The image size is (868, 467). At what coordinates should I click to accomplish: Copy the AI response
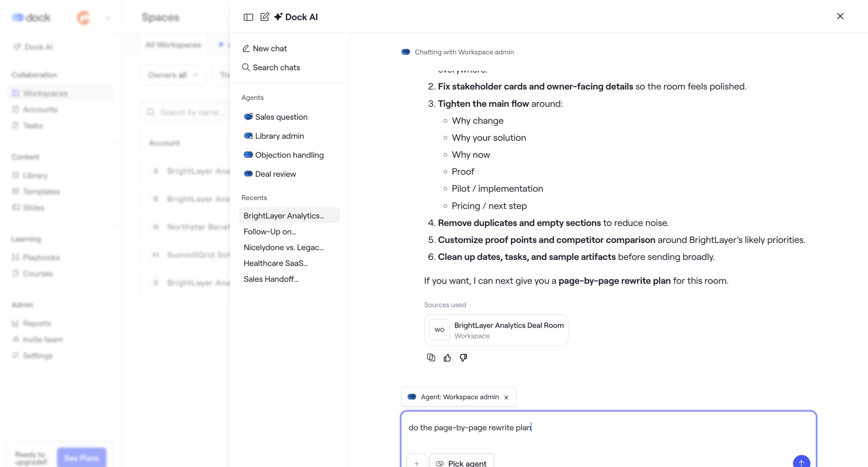pyautogui.click(x=431, y=358)
